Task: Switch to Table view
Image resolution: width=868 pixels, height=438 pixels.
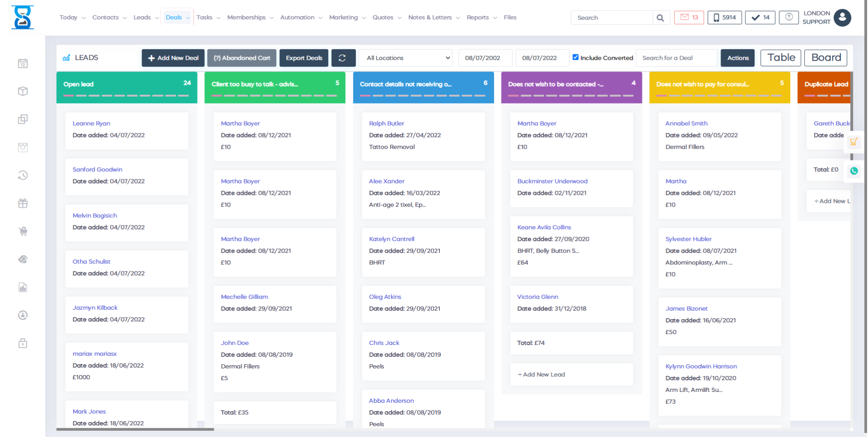Action: pos(780,58)
